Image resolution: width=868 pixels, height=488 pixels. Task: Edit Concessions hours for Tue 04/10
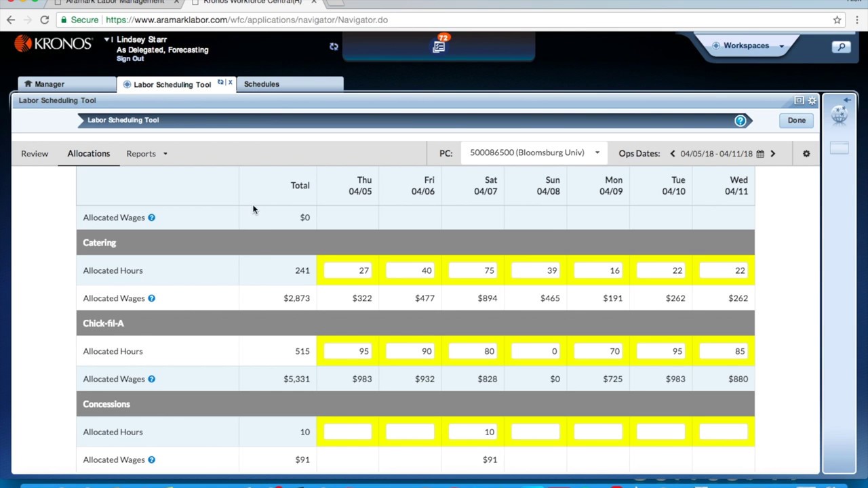tap(661, 432)
